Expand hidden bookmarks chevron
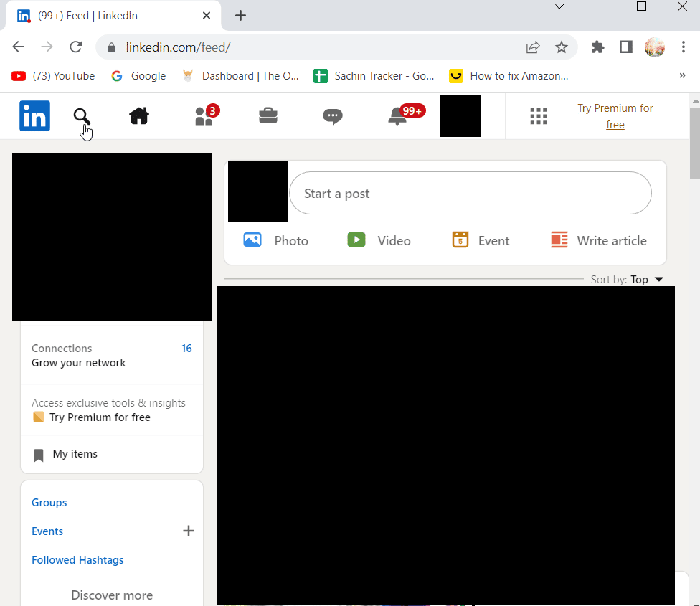The image size is (700, 606). (682, 75)
